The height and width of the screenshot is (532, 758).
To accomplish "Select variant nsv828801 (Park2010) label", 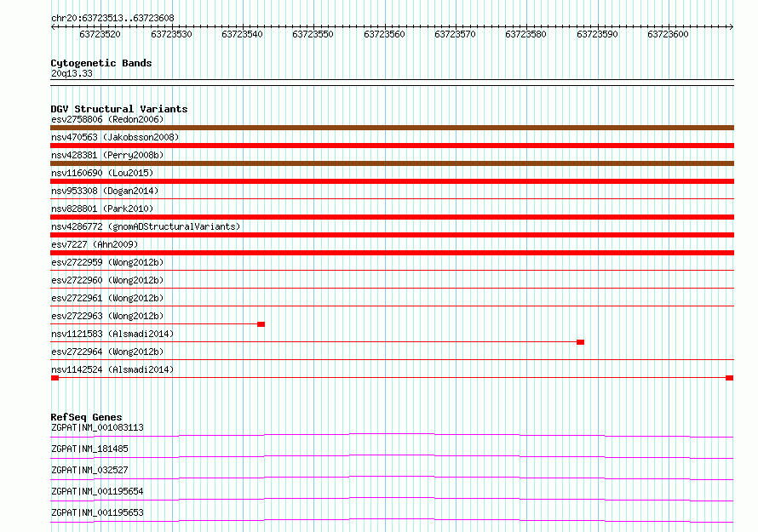I will [102, 209].
